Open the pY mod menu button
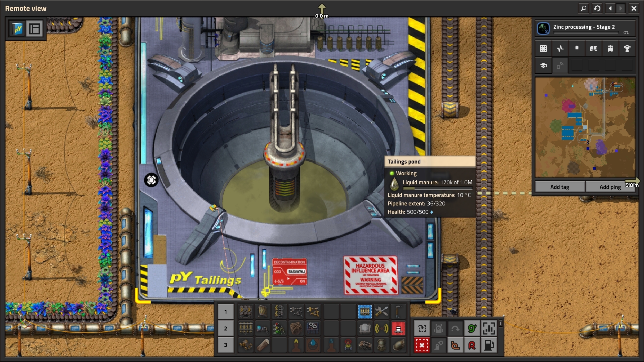 coord(18,29)
